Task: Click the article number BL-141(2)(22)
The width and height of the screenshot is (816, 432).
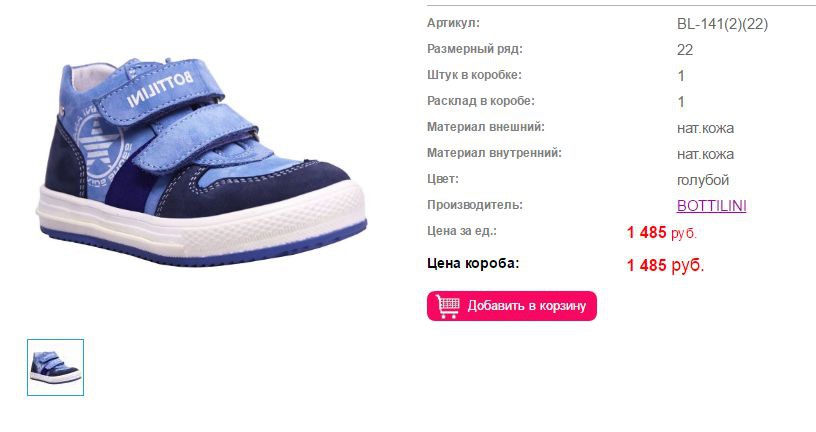Action: coord(722,24)
